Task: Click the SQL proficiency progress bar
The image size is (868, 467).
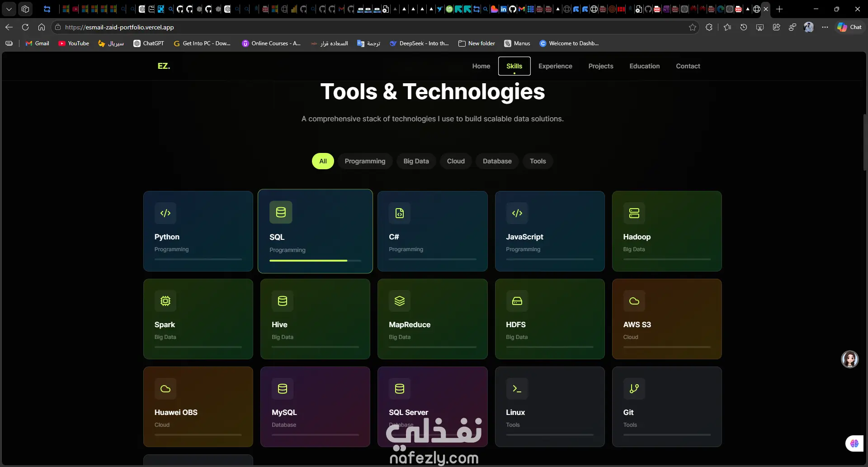Action: [315, 261]
